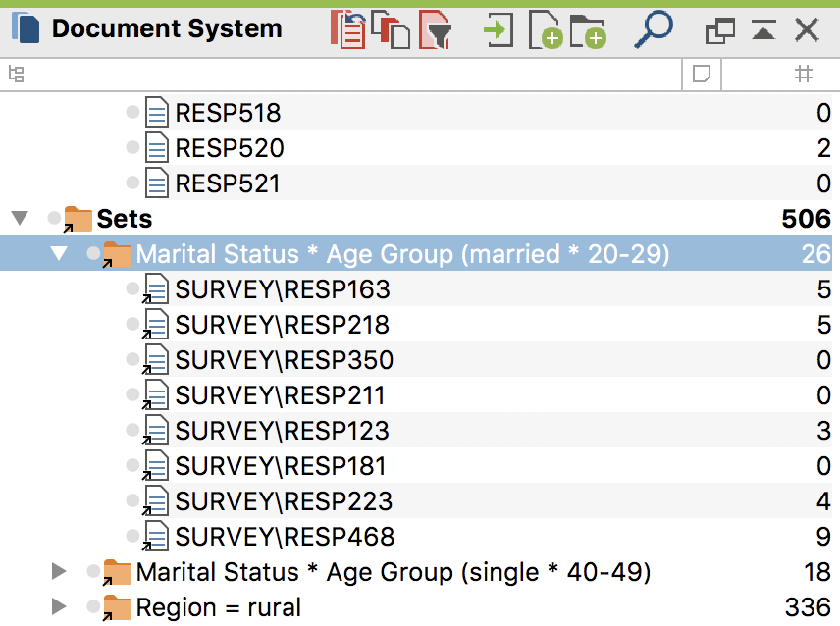Select SURVEY\RESP163 in the set
The width and height of the screenshot is (840, 626).
click(x=283, y=289)
